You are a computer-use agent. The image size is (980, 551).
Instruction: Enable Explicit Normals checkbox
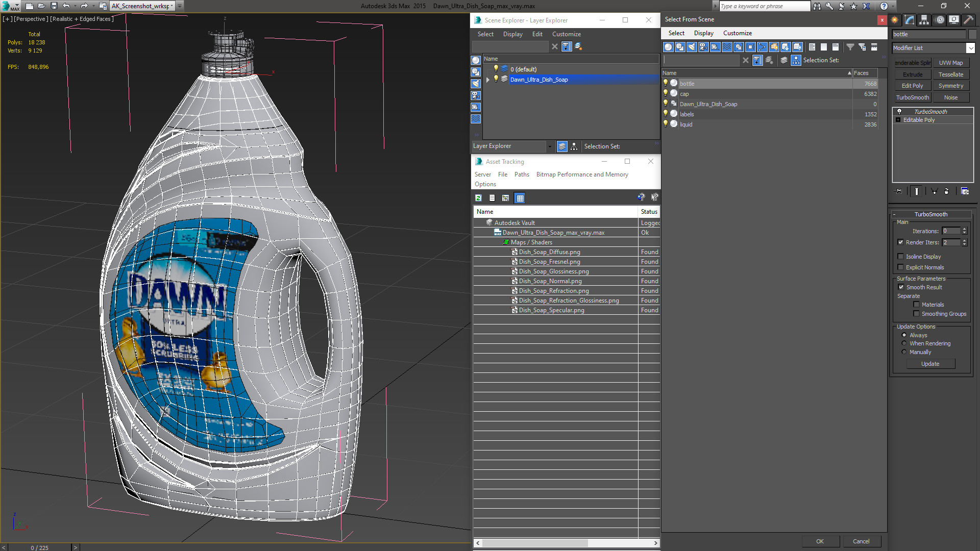(x=901, y=267)
